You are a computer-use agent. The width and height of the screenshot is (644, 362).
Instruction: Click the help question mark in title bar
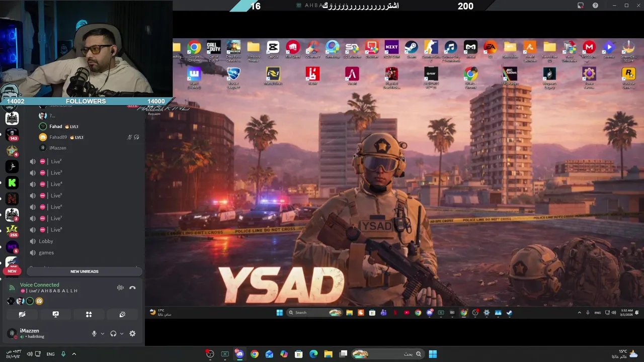point(596,6)
